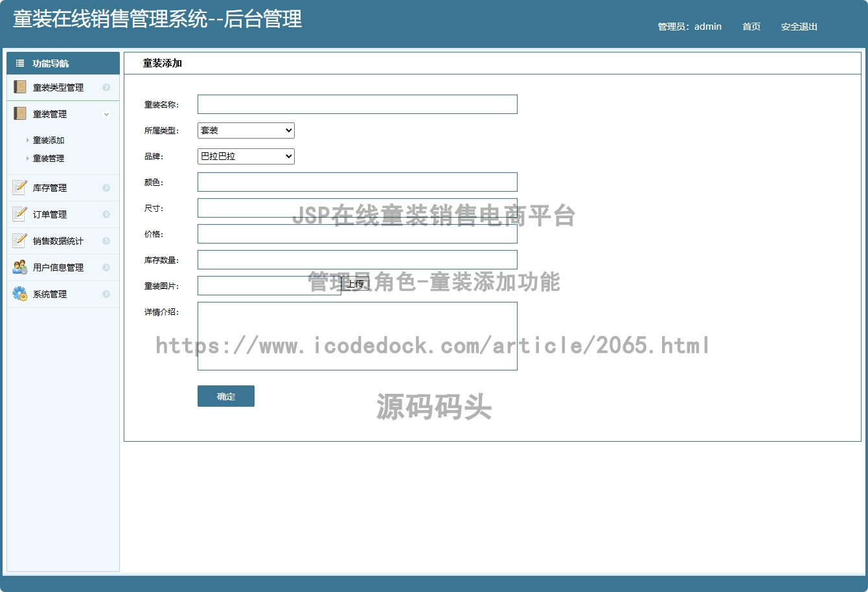Focus the 颜色 input field
Image resolution: width=868 pixels, height=592 pixels.
pyautogui.click(x=358, y=182)
